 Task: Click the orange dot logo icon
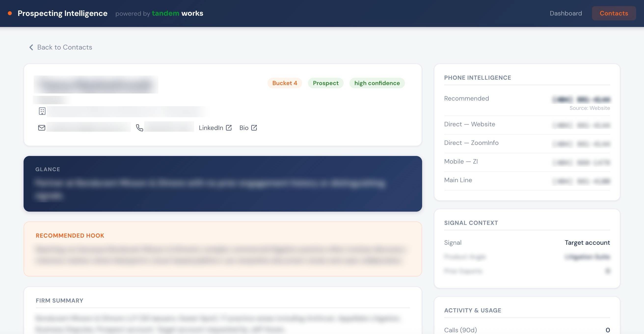click(10, 13)
